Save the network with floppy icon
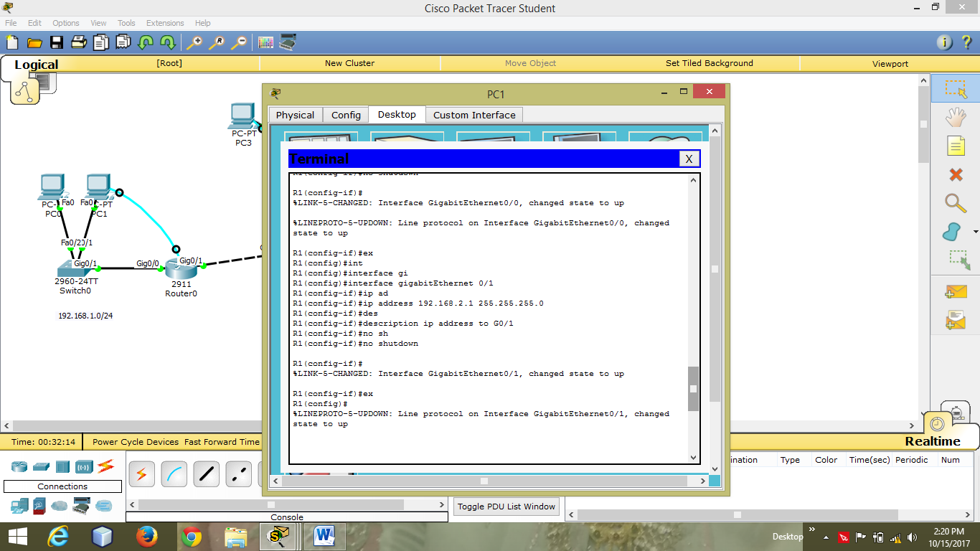980x551 pixels. (56, 42)
